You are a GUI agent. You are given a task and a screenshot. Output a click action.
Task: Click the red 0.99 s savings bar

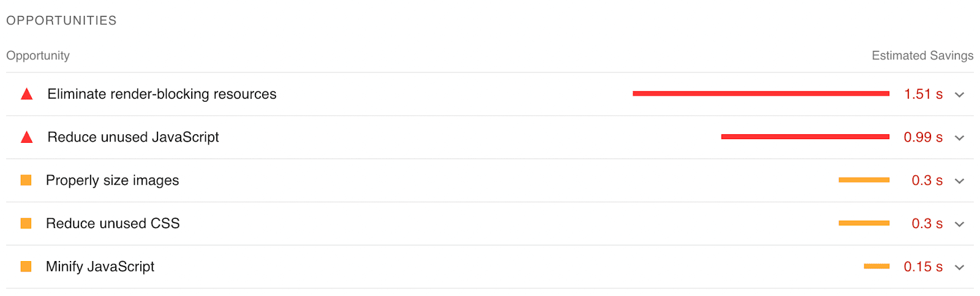click(x=805, y=137)
